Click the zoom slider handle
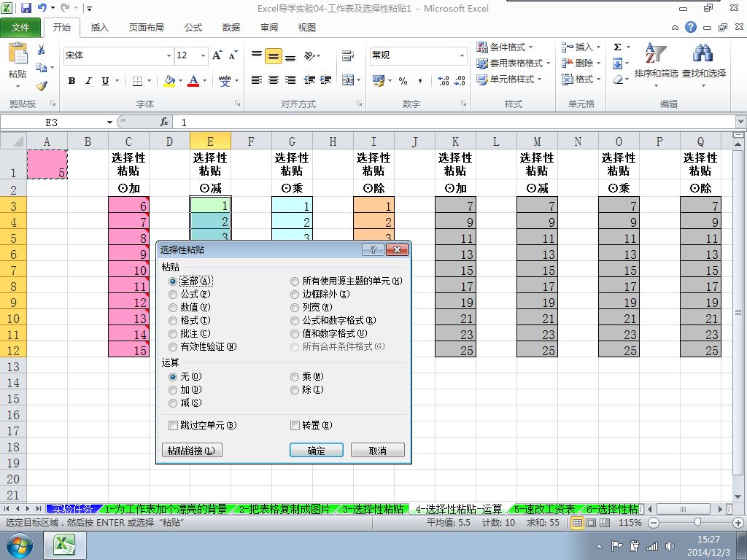747x560 pixels. pos(697,522)
